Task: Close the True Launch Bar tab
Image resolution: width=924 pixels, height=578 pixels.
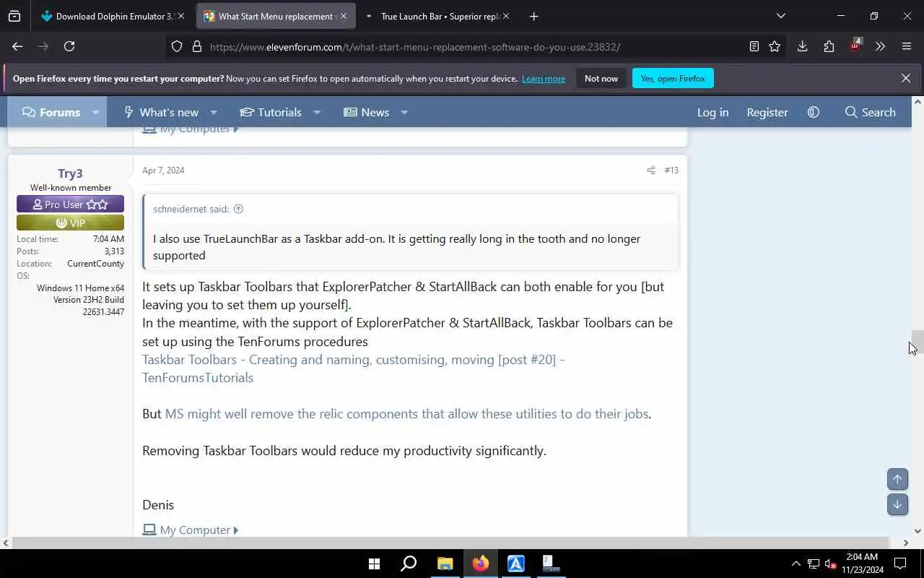Action: tap(505, 16)
